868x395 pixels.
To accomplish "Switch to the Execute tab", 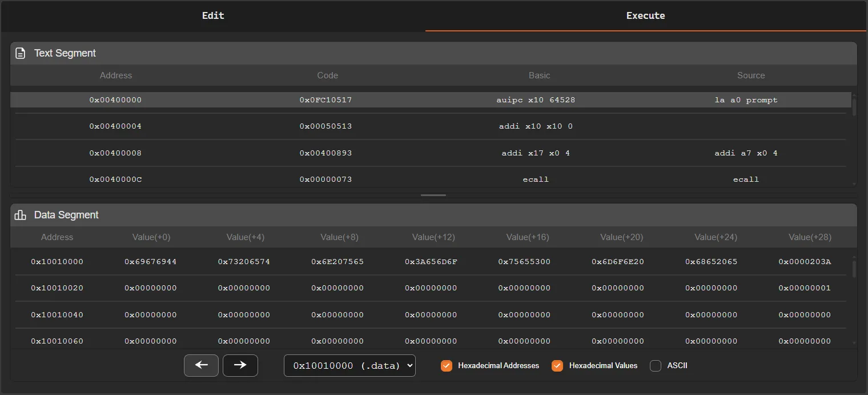I will [x=645, y=15].
